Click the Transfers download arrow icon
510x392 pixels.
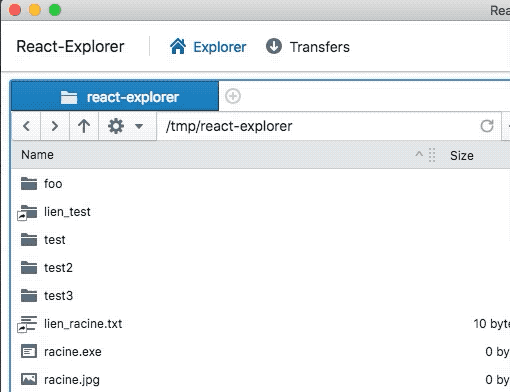coord(274,46)
